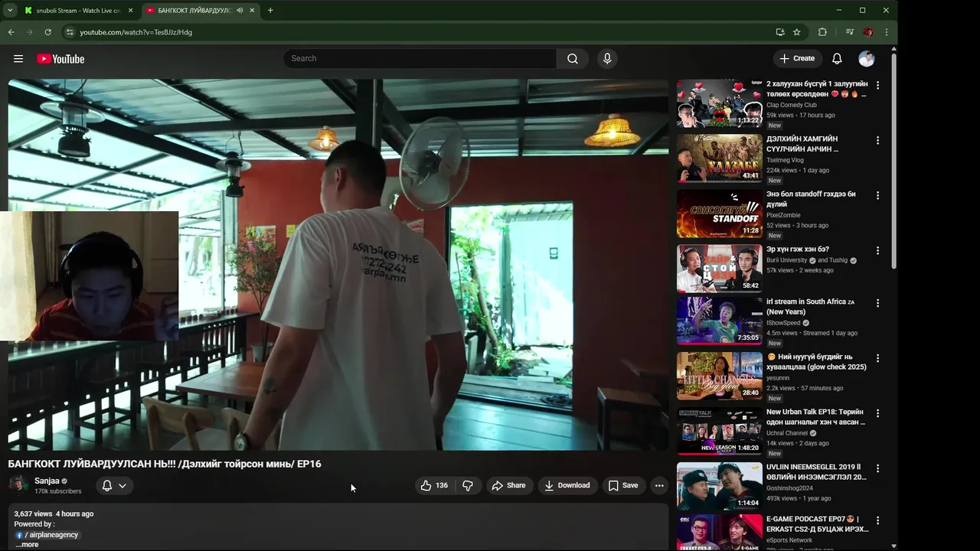This screenshot has width=980, height=551.
Task: Save the video to a playlist
Action: (x=623, y=485)
